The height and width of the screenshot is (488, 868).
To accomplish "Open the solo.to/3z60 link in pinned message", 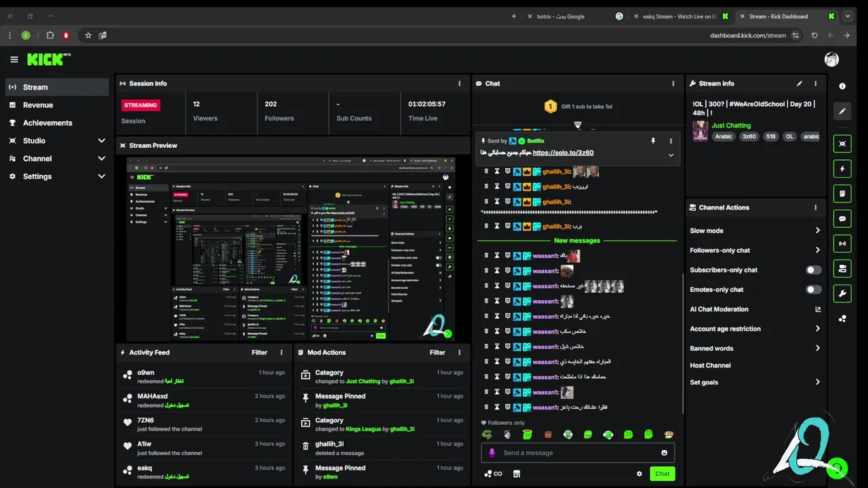I will click(x=563, y=153).
